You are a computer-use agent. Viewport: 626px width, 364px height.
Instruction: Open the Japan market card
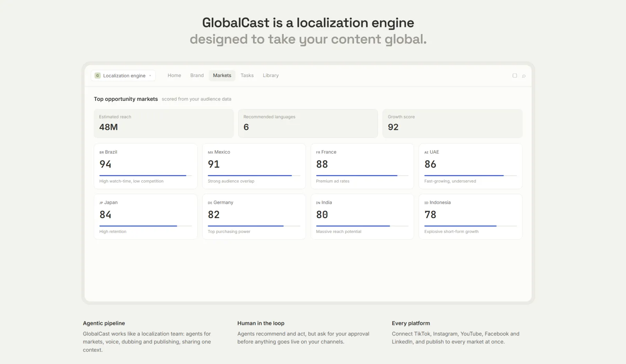tap(146, 217)
